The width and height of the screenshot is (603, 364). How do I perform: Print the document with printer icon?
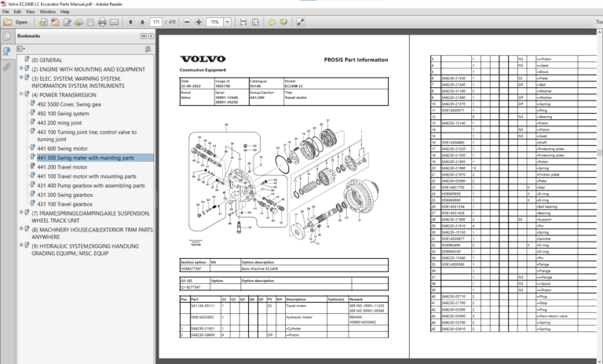(x=102, y=22)
